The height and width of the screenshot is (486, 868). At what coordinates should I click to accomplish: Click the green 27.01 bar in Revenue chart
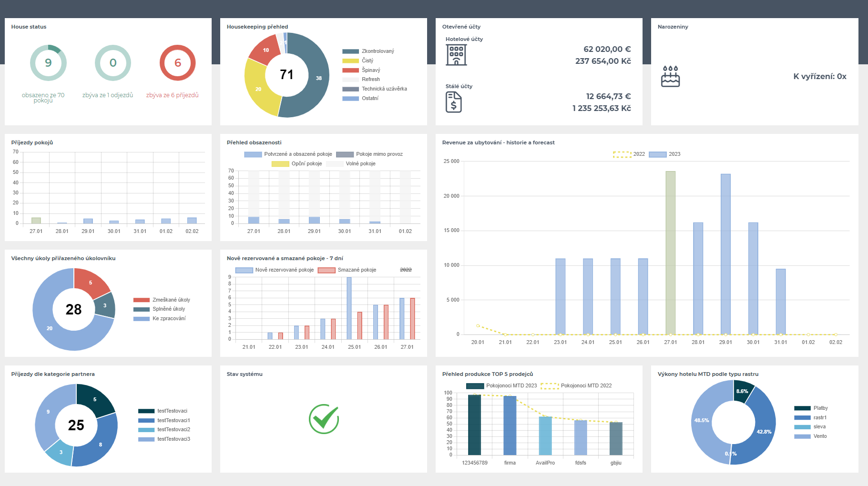click(x=670, y=253)
